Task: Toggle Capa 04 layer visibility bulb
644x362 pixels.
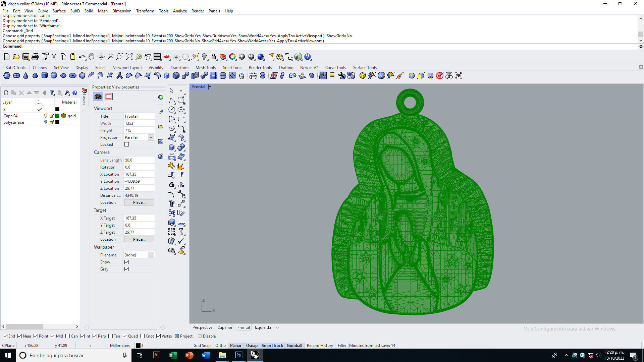Action: (x=46, y=116)
